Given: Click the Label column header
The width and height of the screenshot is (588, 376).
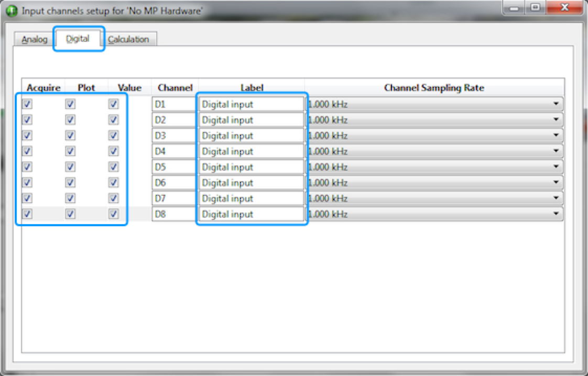Looking at the screenshot, I should [x=252, y=87].
